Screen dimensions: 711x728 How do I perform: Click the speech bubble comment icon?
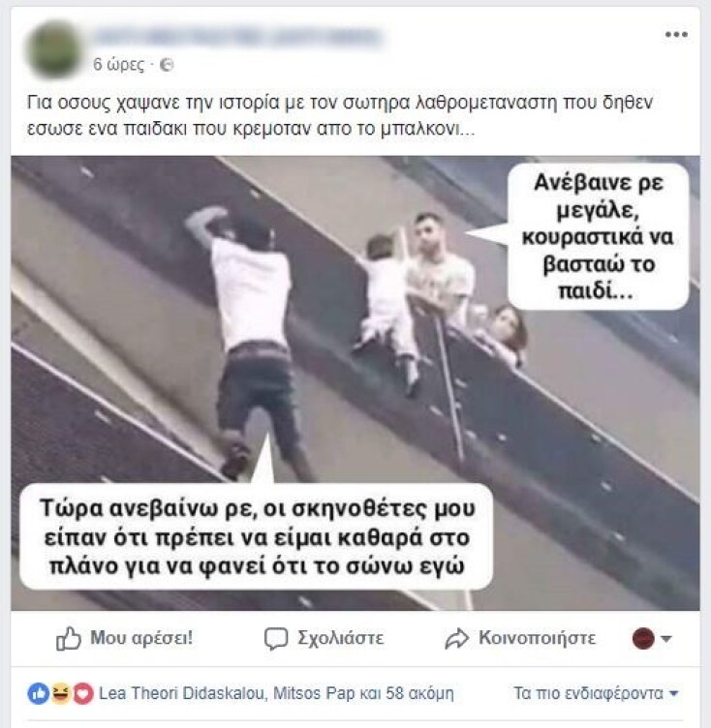tap(276, 639)
